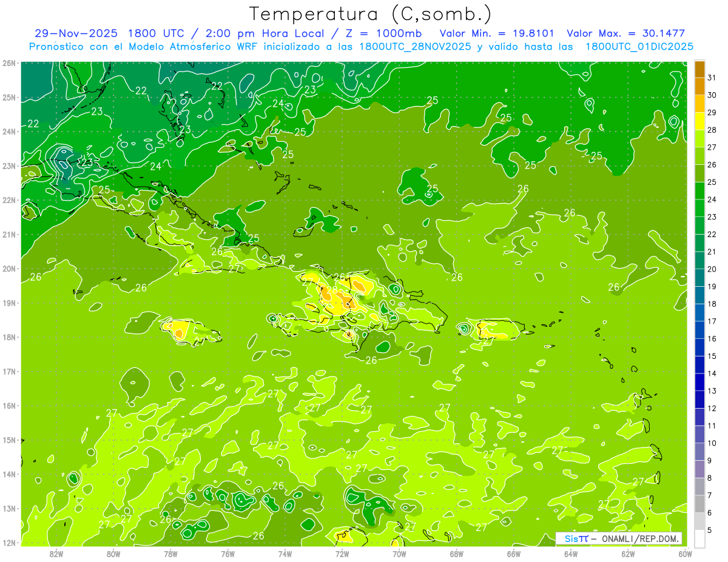Viewport: 728px width, 562px height.
Task: Click the "29" label on the color scale
Action: [712, 112]
